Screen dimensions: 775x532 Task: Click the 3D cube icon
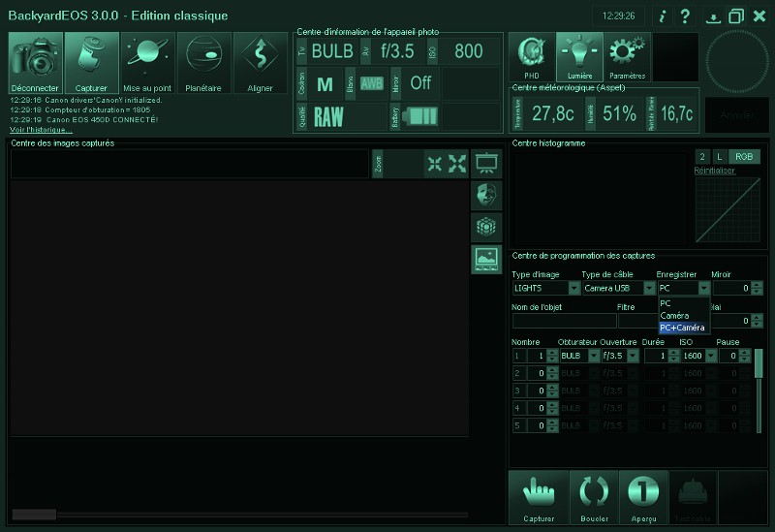[x=486, y=227]
